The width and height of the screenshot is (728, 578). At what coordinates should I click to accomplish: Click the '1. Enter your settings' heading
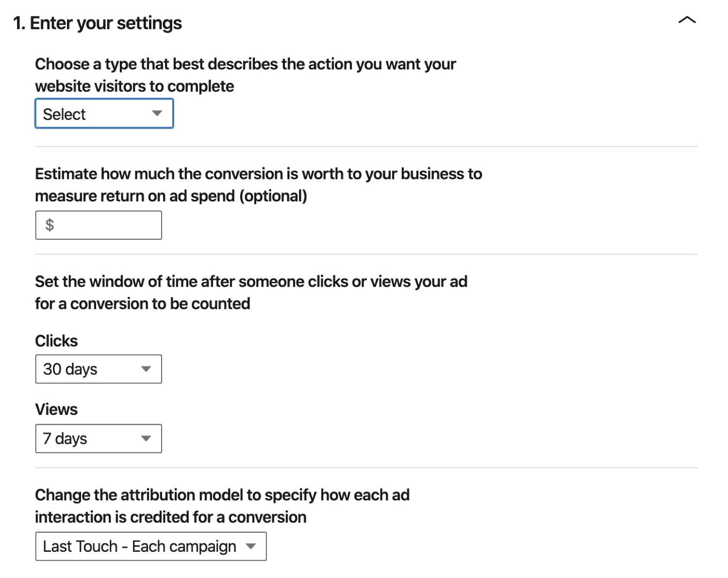98,23
